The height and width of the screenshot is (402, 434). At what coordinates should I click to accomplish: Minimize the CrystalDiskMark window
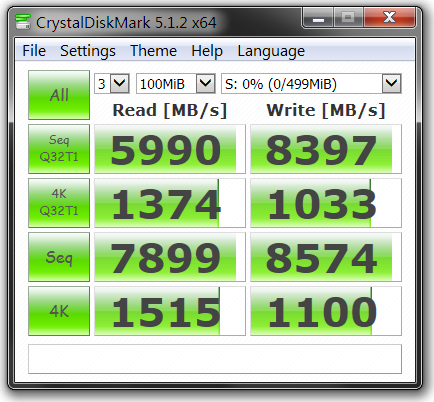tap(318, 18)
